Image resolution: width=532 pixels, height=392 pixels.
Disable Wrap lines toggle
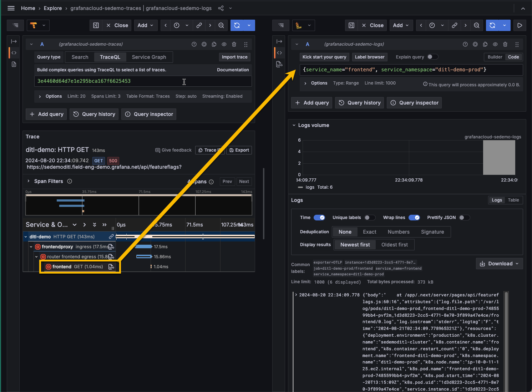coord(414,217)
